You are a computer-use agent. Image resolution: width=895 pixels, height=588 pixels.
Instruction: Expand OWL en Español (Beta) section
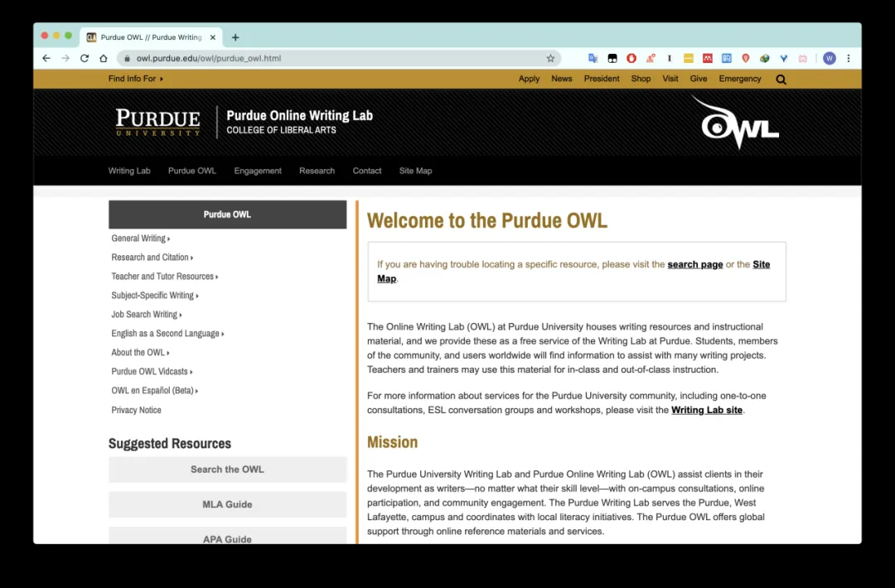[x=154, y=391]
